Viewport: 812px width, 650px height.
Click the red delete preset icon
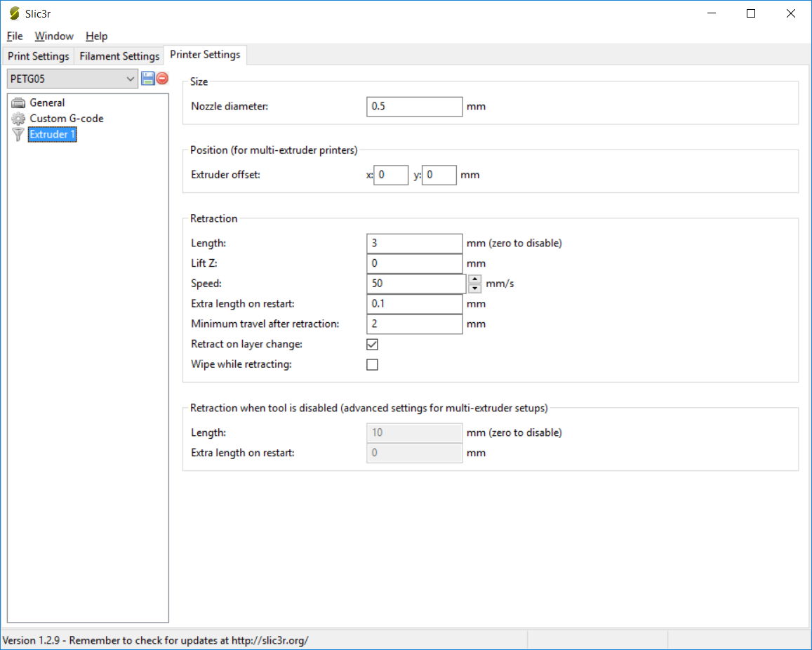tap(162, 79)
